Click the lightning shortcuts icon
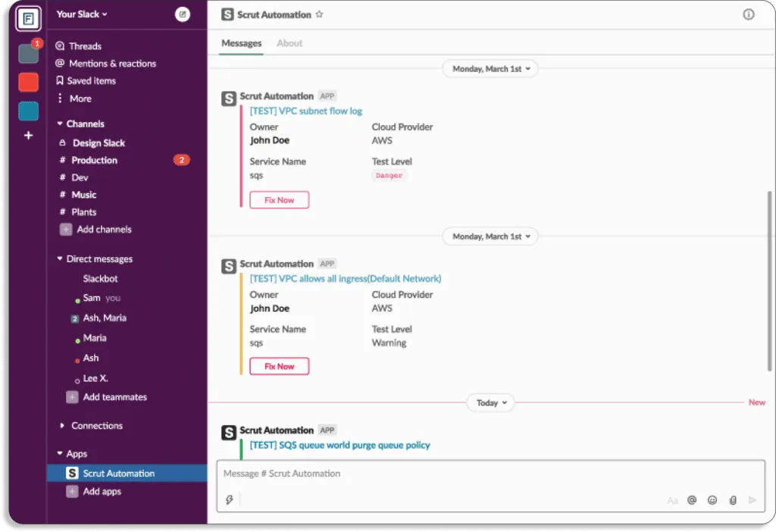This screenshot has height=532, width=776. pyautogui.click(x=229, y=500)
